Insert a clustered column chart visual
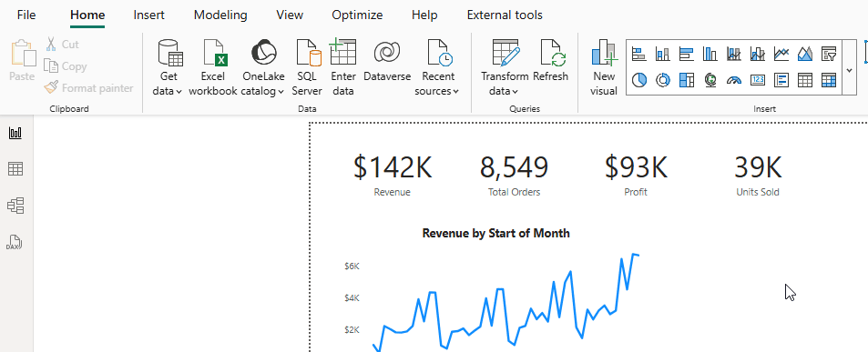This screenshot has width=868, height=352. [x=710, y=54]
